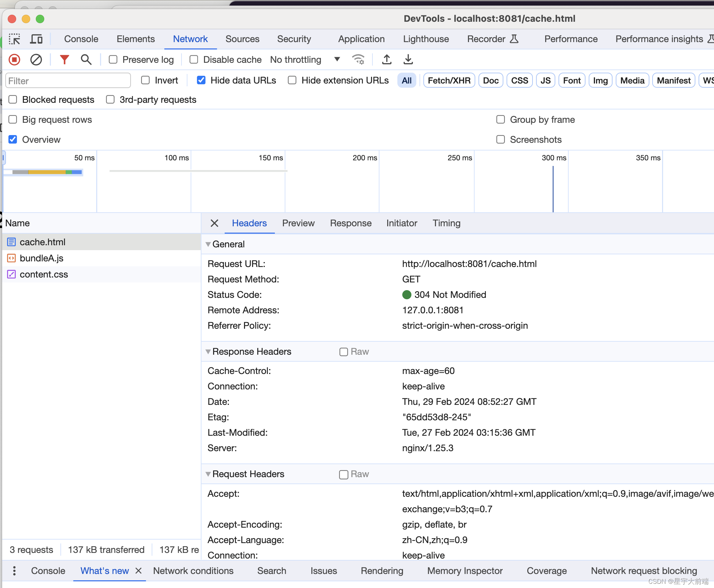Viewport: 714px width, 588px height.
Task: Toggle the Big request rows checkbox
Action: (x=13, y=120)
